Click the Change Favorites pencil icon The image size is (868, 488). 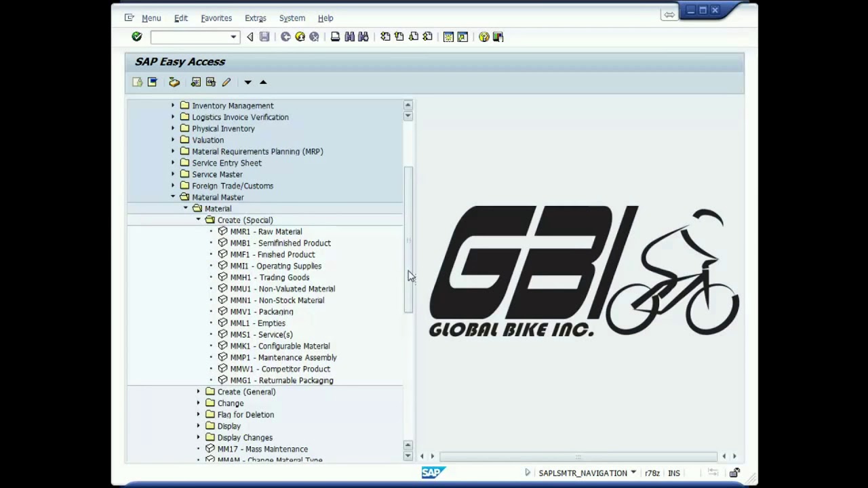pos(226,82)
